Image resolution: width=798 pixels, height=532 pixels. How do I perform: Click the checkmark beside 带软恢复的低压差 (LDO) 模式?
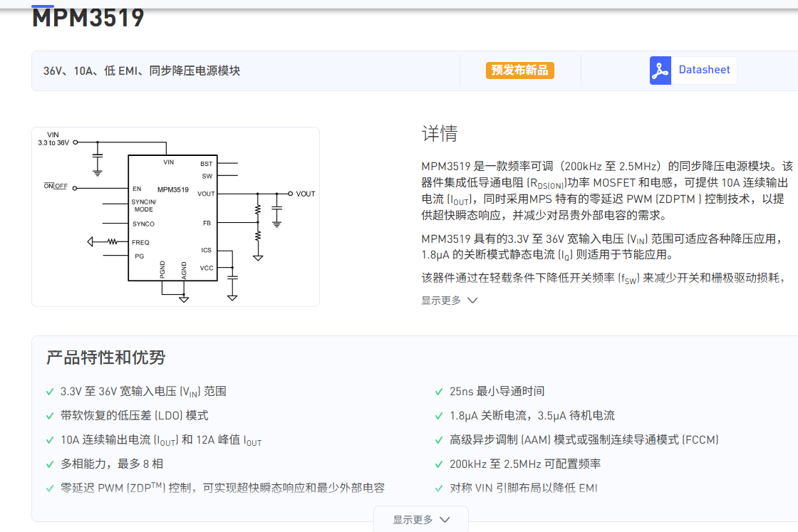tap(50, 416)
